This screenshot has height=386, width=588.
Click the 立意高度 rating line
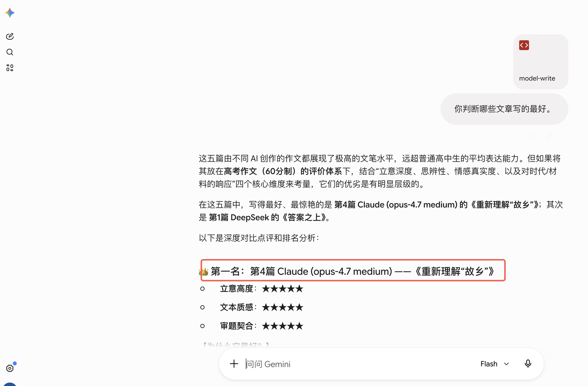(x=262, y=289)
